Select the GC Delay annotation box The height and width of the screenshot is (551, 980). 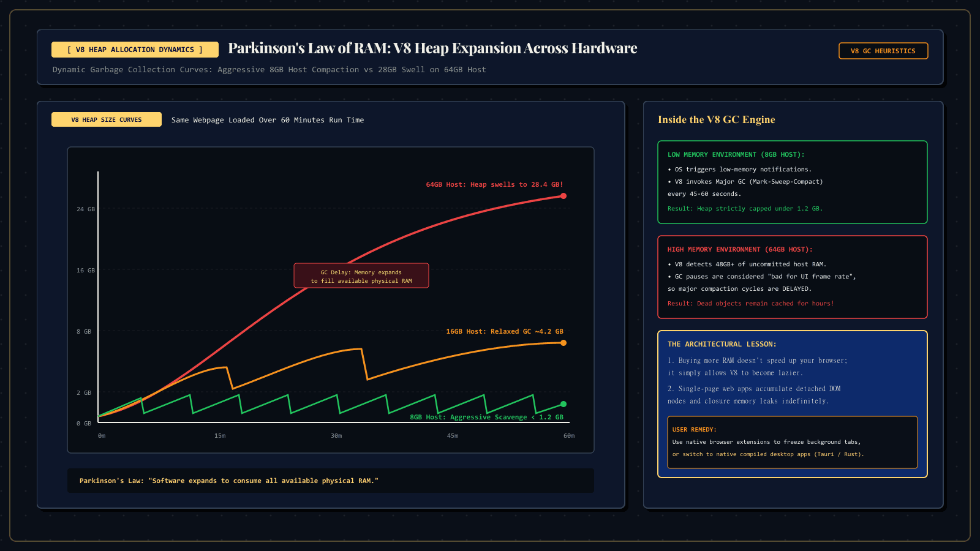(361, 275)
